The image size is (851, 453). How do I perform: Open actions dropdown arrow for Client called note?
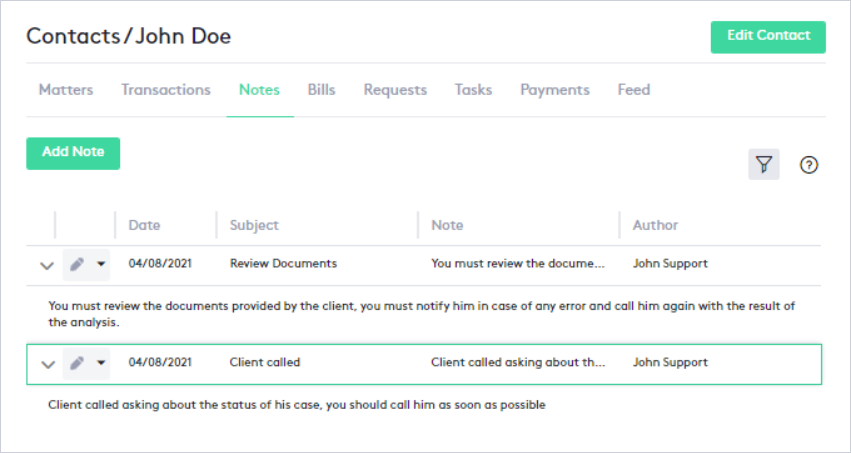(101, 364)
